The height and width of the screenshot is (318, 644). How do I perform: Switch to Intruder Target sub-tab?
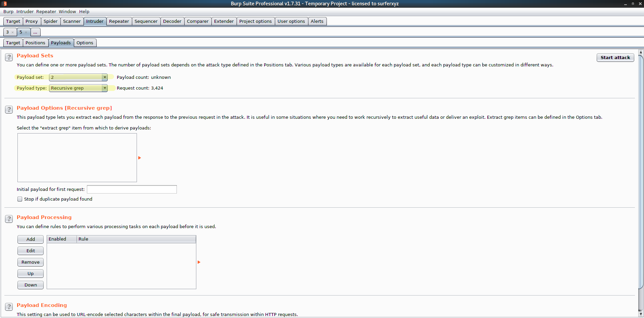tap(13, 43)
